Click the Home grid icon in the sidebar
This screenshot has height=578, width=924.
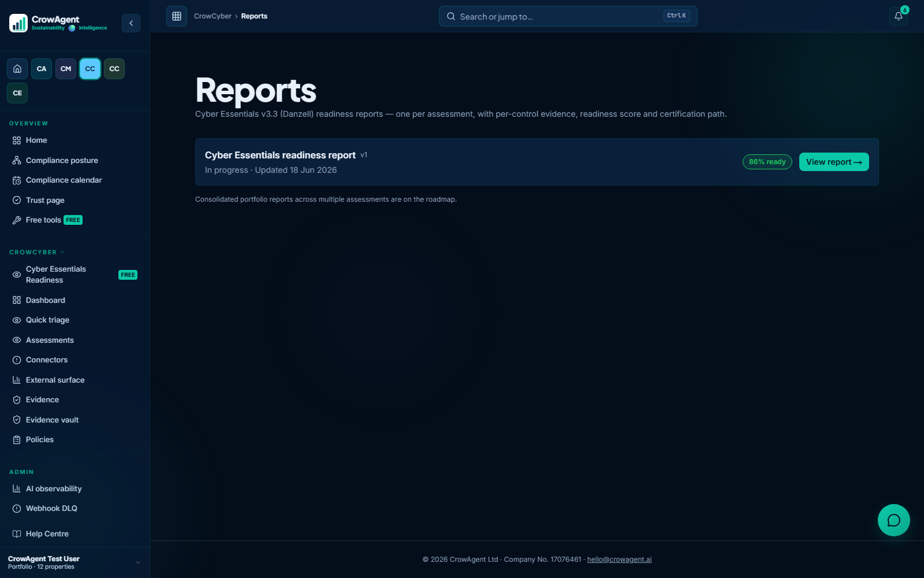[17, 140]
